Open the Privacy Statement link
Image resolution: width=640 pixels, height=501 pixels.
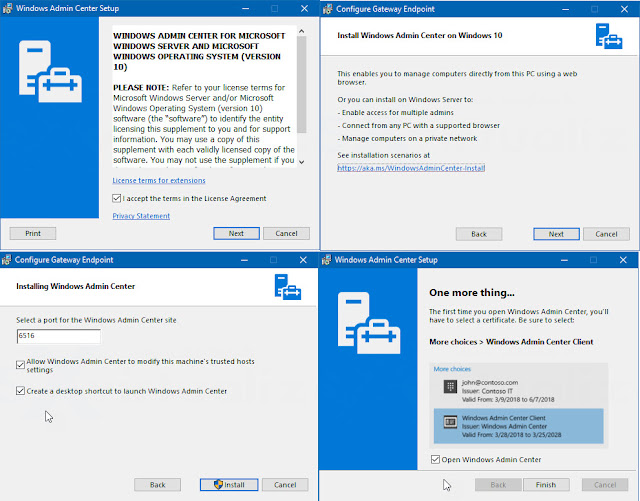[x=141, y=216]
